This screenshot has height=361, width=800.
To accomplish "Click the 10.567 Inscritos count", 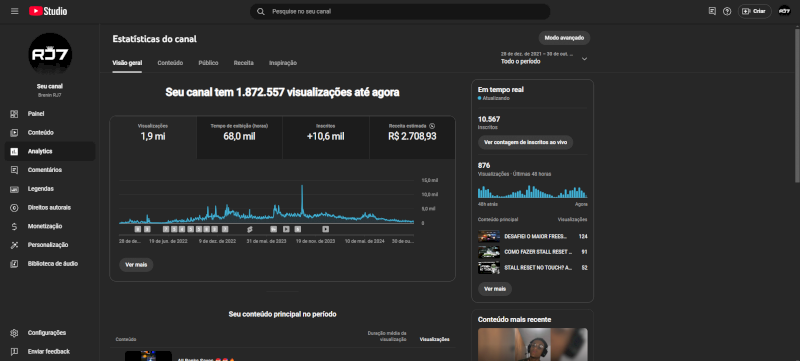I will click(489, 119).
